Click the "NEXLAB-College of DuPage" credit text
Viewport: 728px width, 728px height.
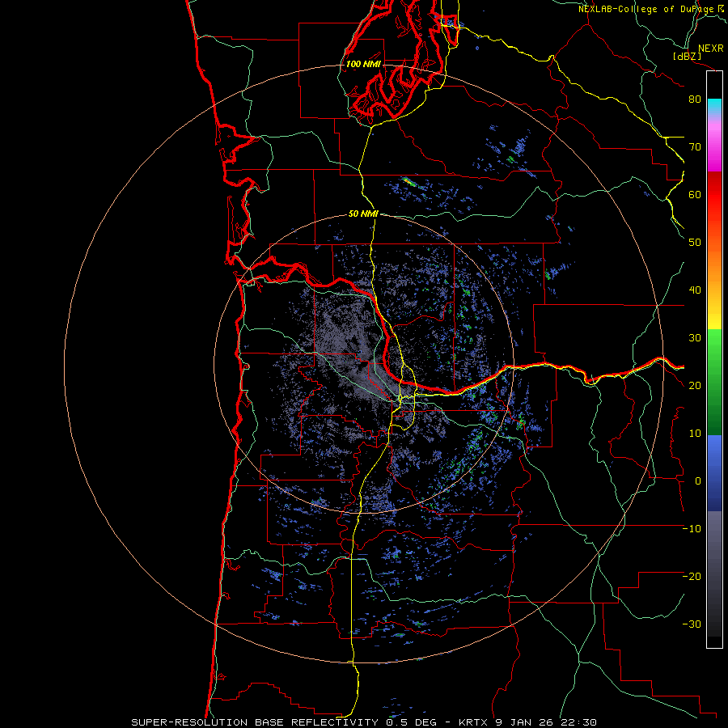(645, 9)
